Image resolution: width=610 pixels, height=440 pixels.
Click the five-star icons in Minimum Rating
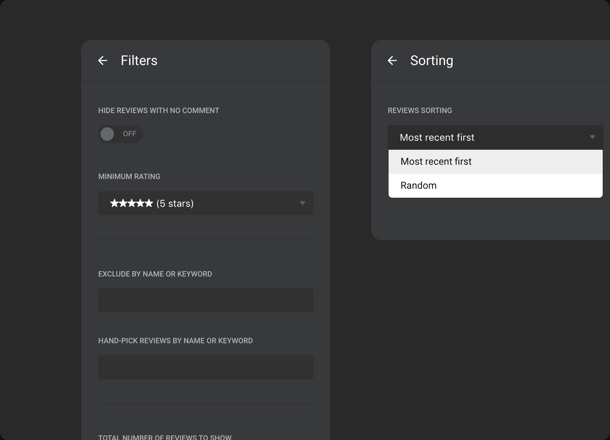pos(131,203)
